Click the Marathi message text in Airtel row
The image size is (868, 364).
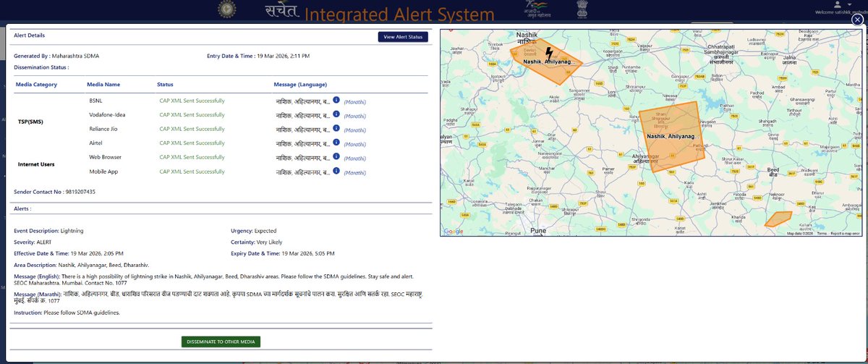tap(303, 143)
